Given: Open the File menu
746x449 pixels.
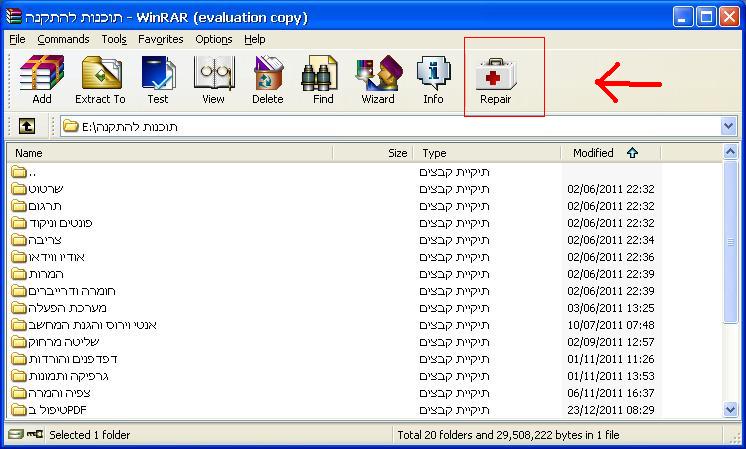Looking at the screenshot, I should pyautogui.click(x=17, y=39).
